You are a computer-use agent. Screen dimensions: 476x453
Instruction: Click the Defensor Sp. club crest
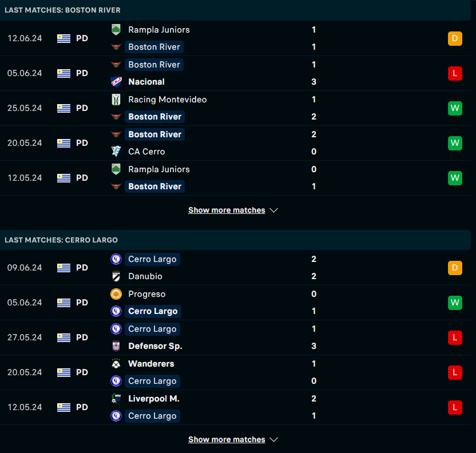point(116,346)
